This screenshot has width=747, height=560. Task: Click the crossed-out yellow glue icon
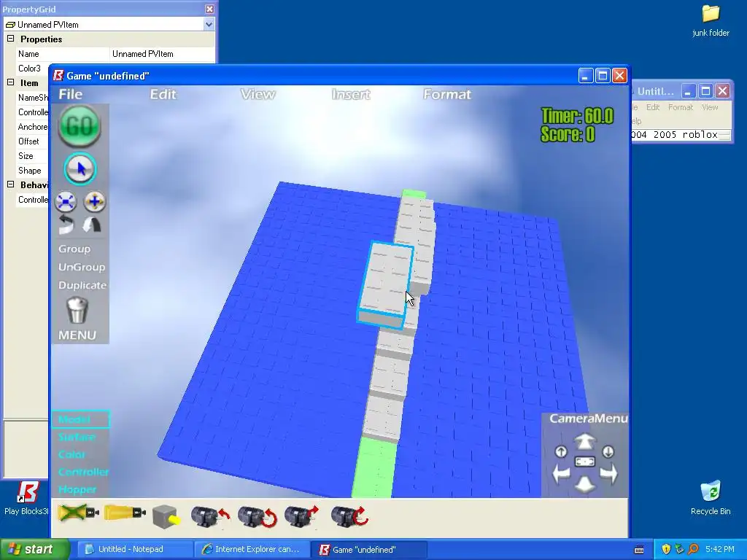(79, 513)
